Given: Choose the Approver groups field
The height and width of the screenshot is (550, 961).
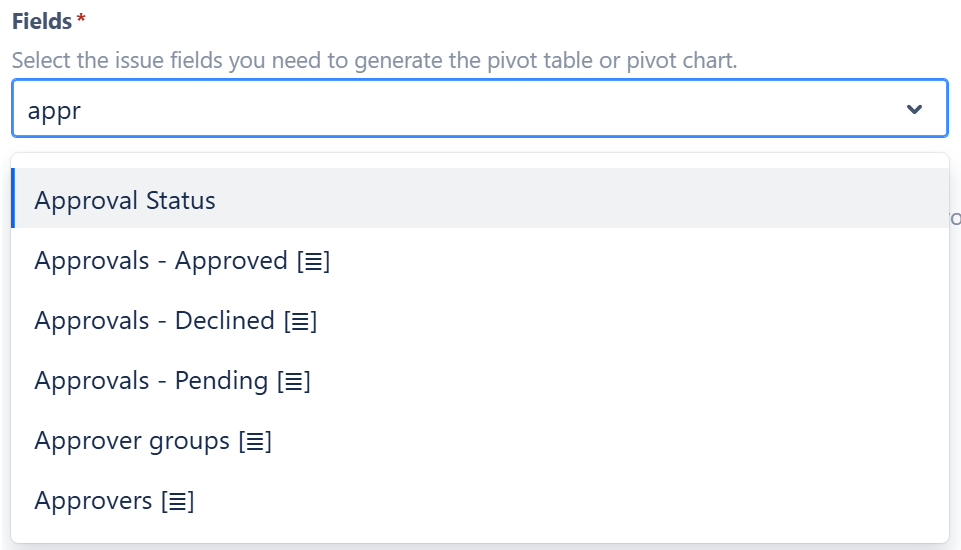Looking at the screenshot, I should (x=132, y=441).
